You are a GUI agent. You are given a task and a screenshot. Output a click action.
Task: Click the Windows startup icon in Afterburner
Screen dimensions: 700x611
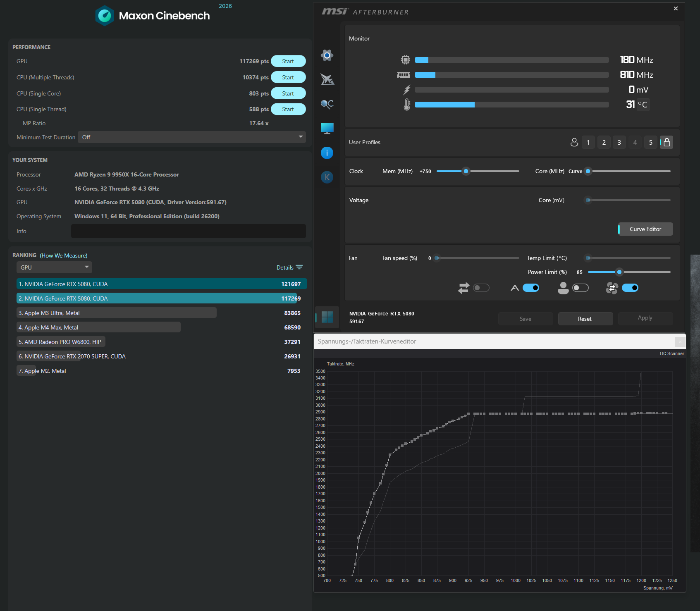[x=327, y=317]
